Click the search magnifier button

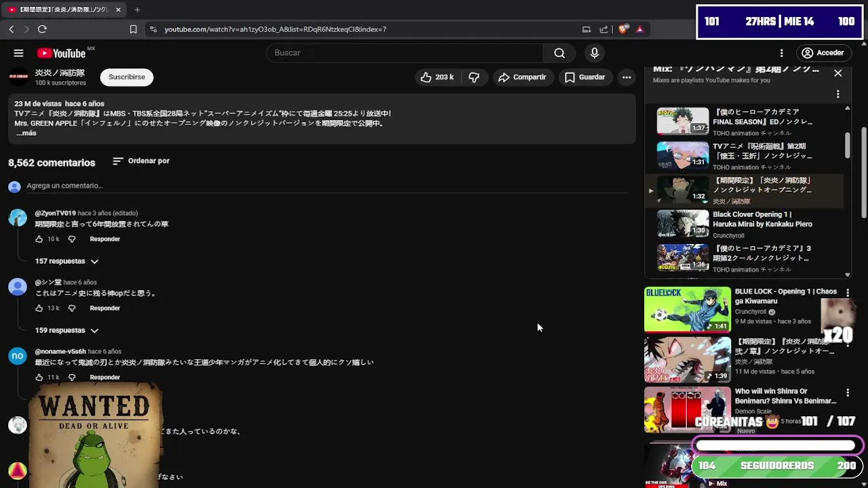(559, 53)
